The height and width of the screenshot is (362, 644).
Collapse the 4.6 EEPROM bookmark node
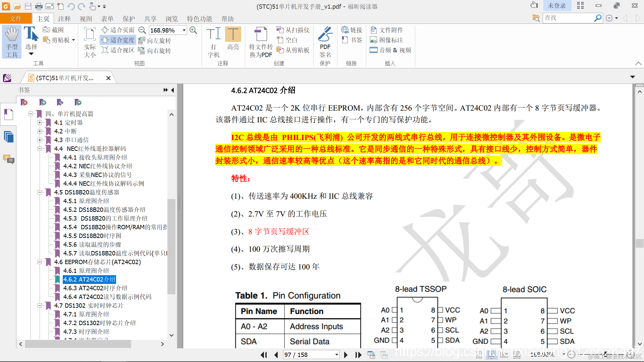[x=40, y=262]
